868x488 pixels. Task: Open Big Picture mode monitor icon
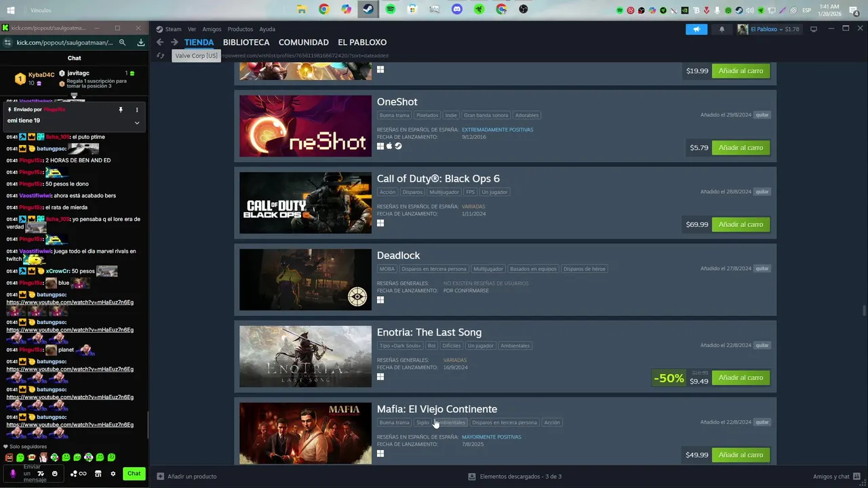pyautogui.click(x=814, y=29)
